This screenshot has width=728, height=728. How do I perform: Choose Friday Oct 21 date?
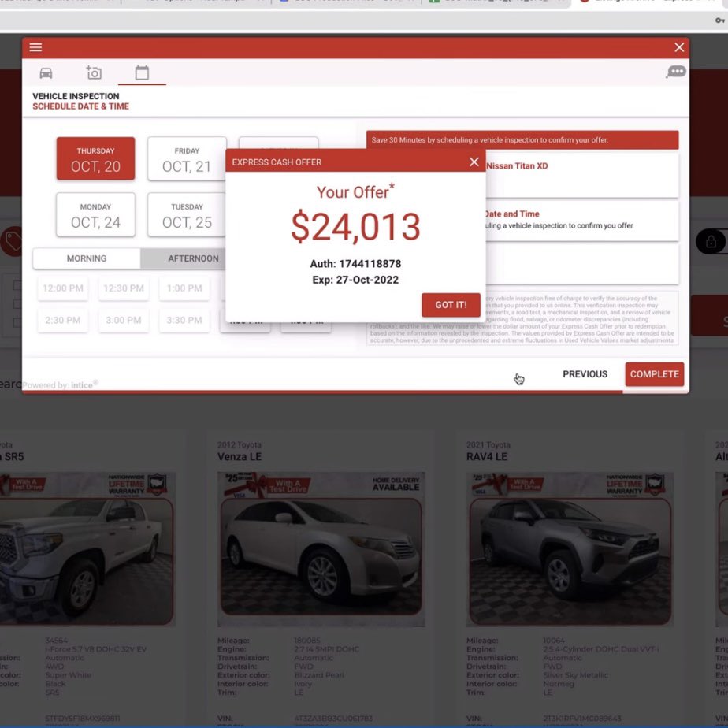187,158
